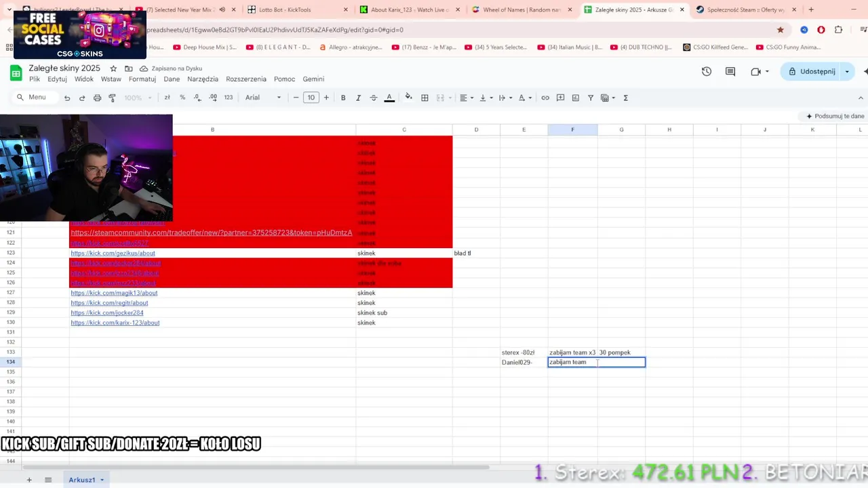Click the undo arrow in toolbar
This screenshot has height=488, width=868.
(x=67, y=98)
